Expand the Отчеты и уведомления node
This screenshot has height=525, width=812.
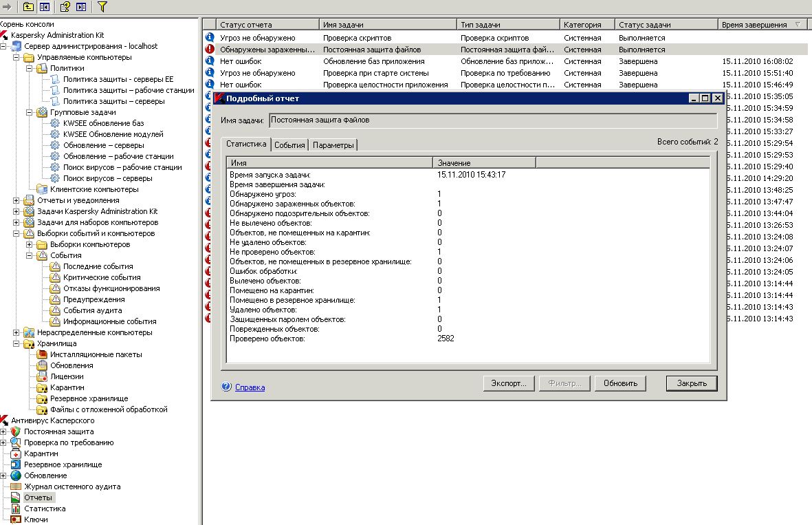(16, 200)
